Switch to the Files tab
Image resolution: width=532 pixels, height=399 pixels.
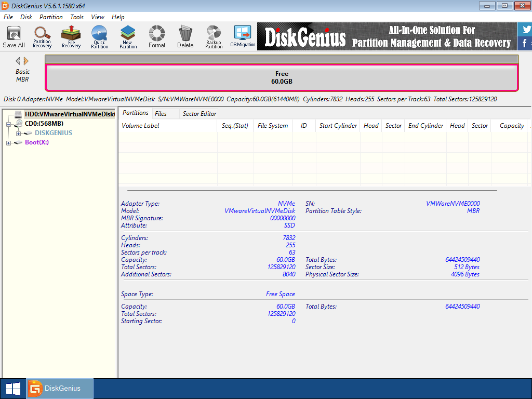161,113
